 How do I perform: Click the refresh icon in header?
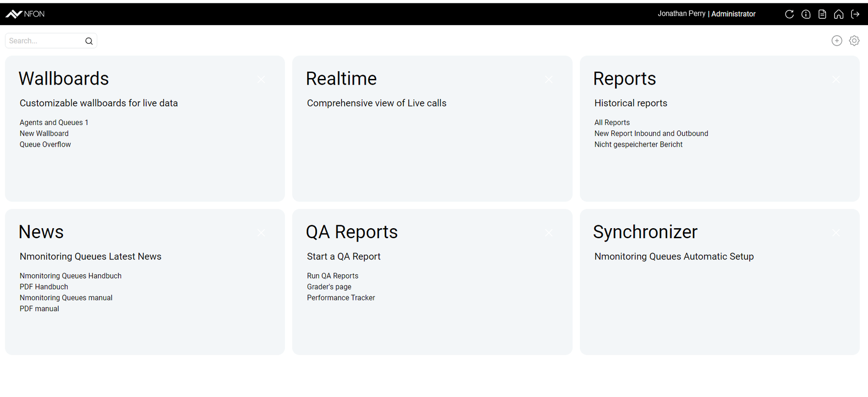789,14
